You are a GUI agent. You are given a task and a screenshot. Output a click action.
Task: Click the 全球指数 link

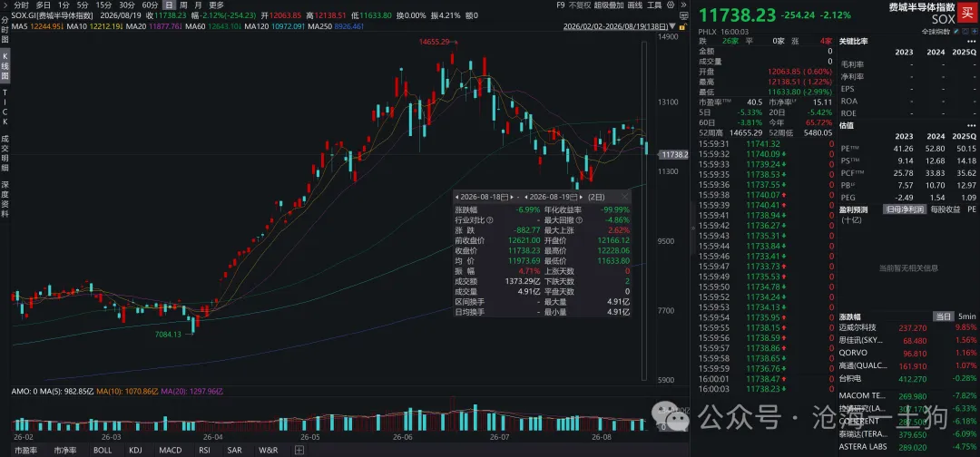pos(936,31)
